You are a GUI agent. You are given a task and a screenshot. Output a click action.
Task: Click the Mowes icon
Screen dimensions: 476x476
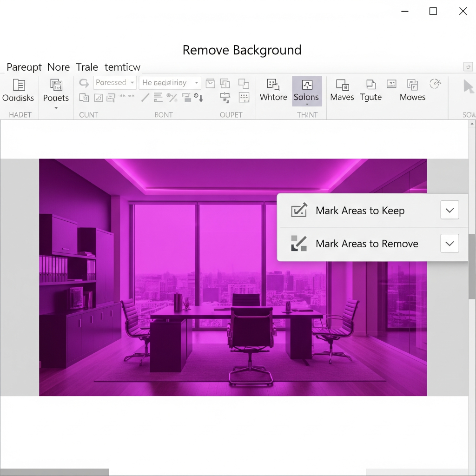coord(412,85)
